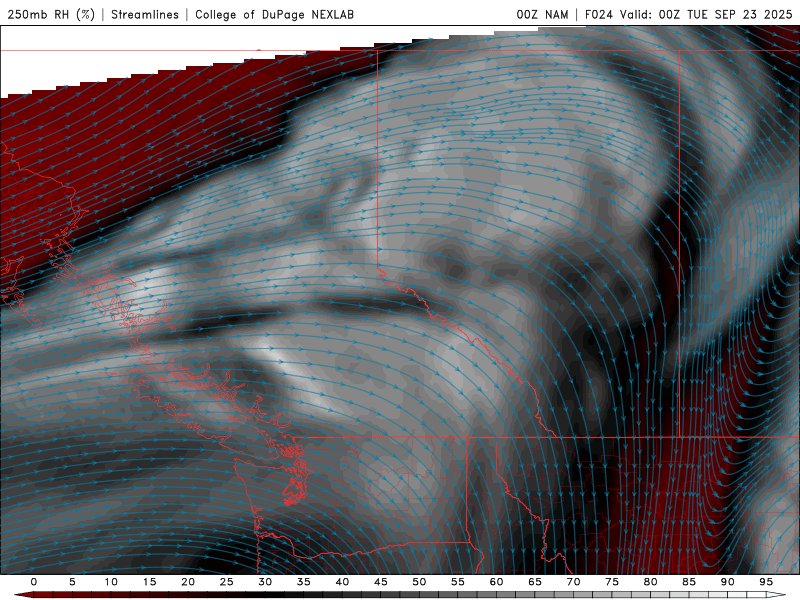Click the colorbar label "55"
The image size is (800, 600).
point(458,582)
